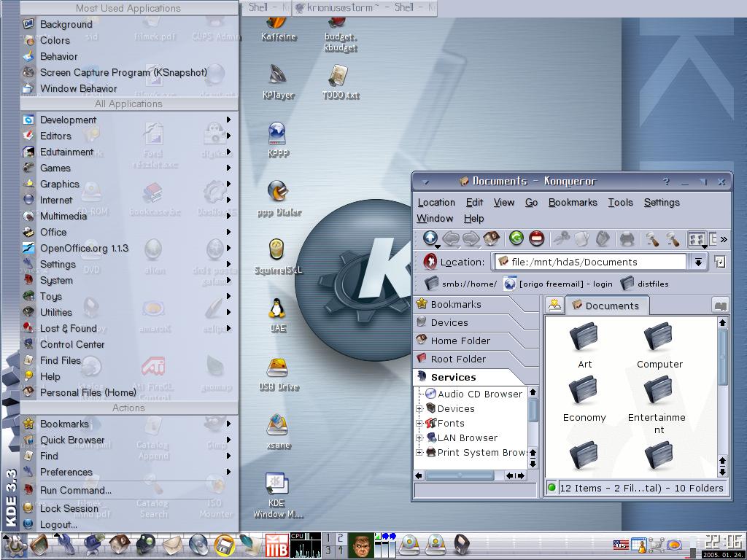Open the SquirrelSQL desktop icon
Viewport: 747px width, 560px height.
[278, 257]
